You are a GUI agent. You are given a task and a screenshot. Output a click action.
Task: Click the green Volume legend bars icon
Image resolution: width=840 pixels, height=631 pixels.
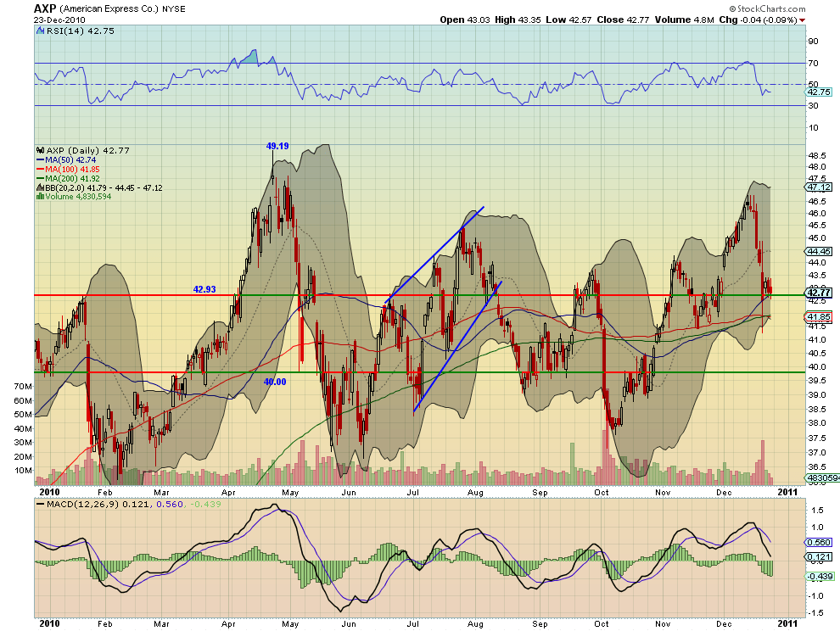[x=40, y=197]
